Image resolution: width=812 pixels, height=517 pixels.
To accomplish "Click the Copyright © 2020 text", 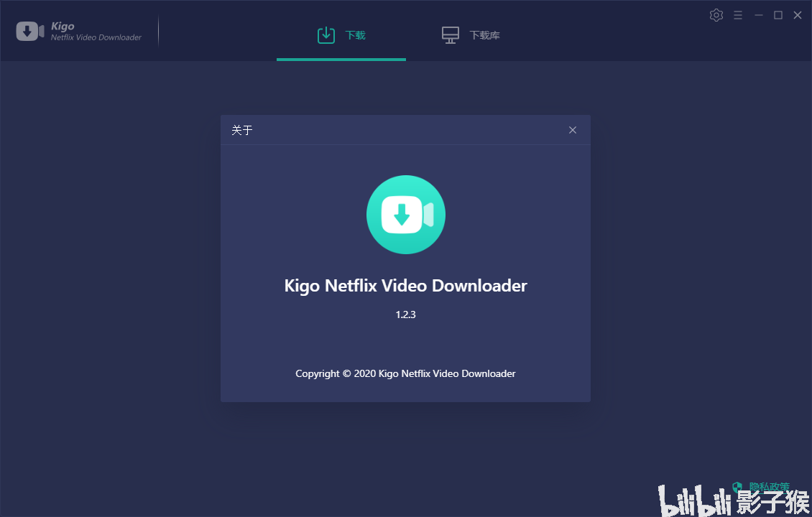I will click(x=405, y=373).
